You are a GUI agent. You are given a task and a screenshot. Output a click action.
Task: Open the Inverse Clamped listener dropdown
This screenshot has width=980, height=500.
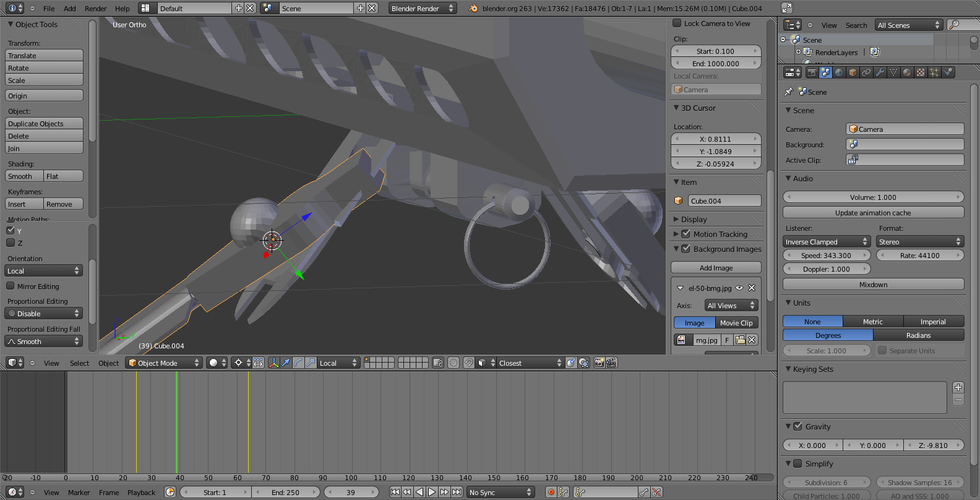tap(827, 242)
